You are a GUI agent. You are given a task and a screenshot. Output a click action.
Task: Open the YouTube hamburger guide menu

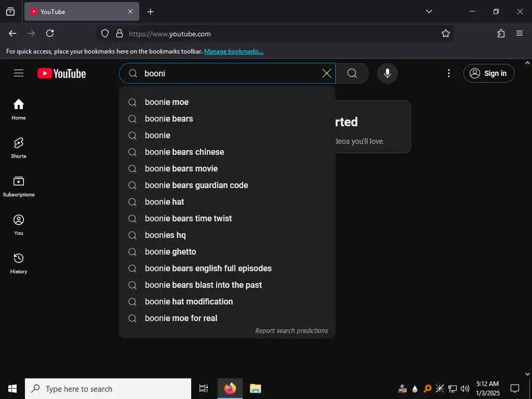[x=19, y=73]
